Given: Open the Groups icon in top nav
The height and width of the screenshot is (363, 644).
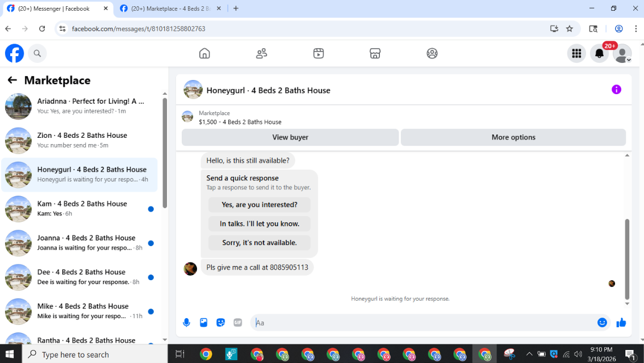Looking at the screenshot, I should (x=432, y=53).
